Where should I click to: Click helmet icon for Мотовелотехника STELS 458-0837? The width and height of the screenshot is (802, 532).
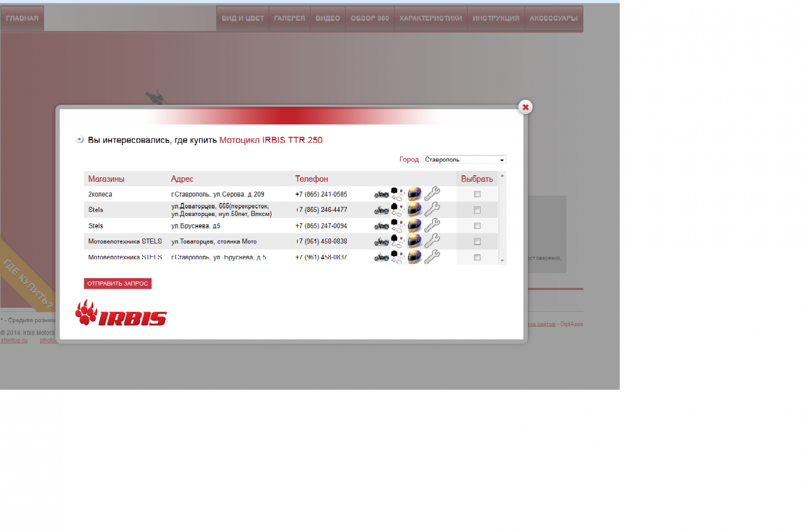[415, 257]
